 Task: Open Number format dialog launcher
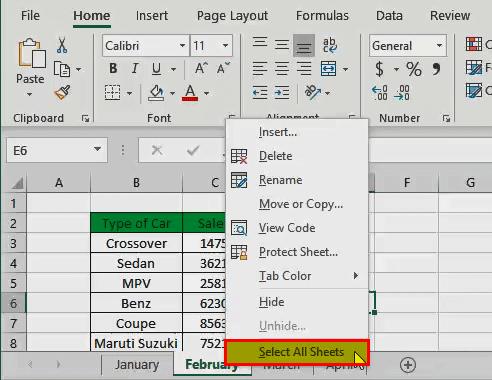click(446, 118)
